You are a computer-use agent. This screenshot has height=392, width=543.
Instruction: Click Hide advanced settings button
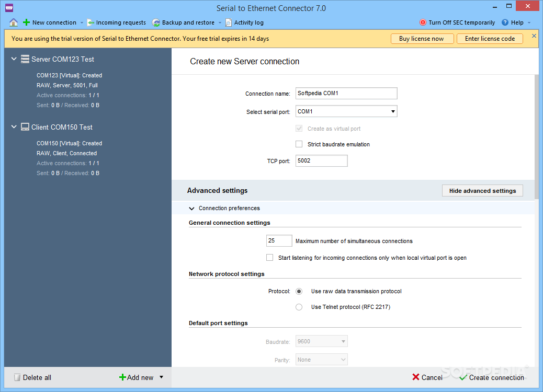(x=482, y=191)
